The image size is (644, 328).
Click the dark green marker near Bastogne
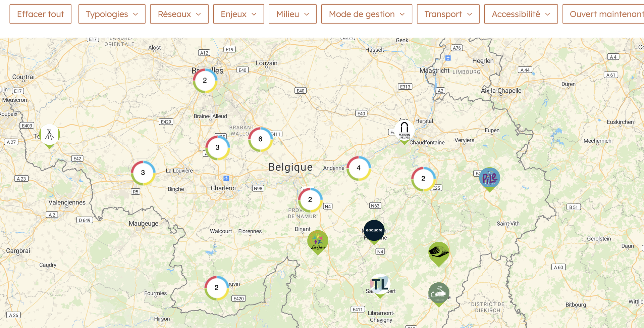(x=439, y=293)
